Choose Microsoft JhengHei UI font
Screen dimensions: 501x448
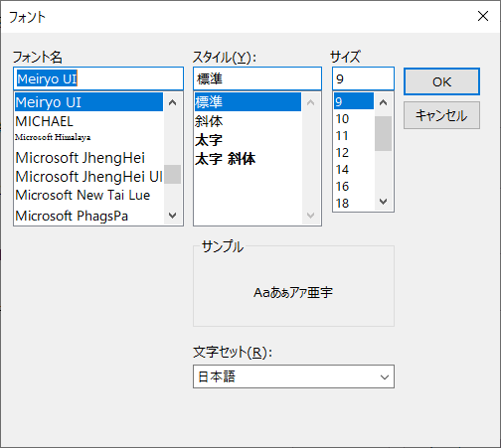coord(89,177)
